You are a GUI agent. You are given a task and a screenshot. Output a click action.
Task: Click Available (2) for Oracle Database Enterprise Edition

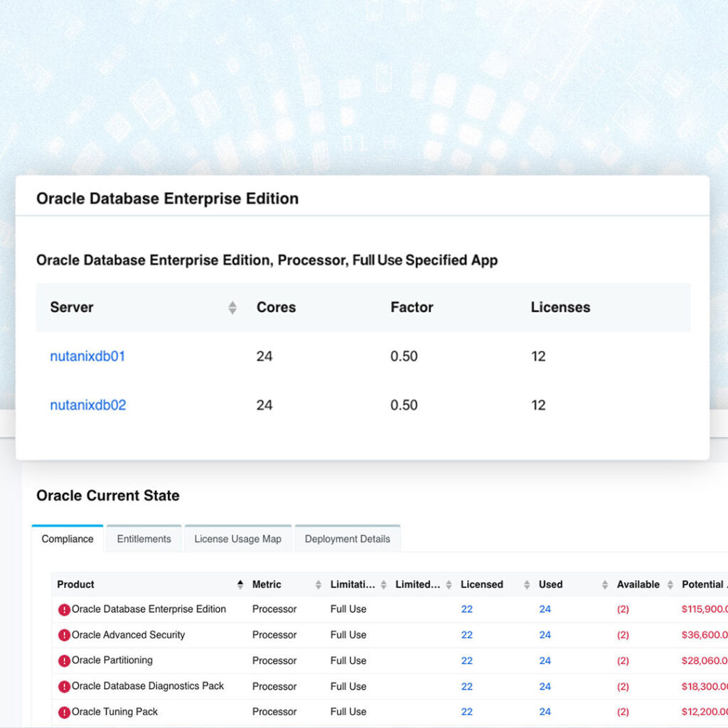(623, 609)
